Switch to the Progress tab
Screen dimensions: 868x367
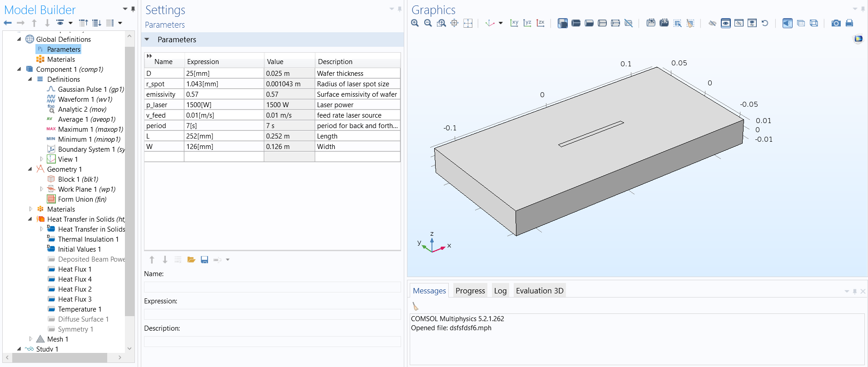point(470,291)
